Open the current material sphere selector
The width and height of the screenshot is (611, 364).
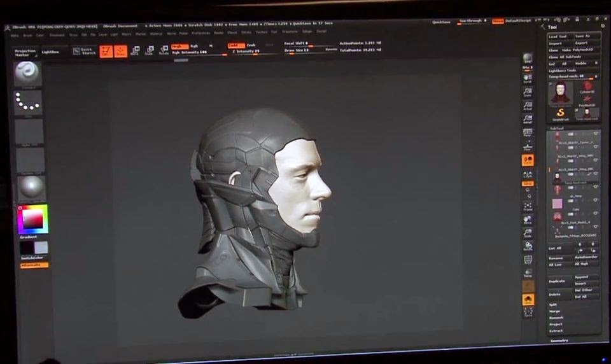pyautogui.click(x=31, y=188)
